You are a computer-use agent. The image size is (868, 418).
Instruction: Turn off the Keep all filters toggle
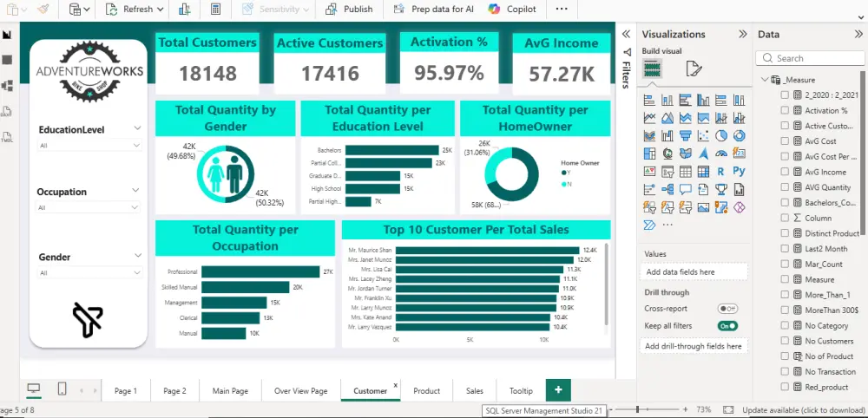click(727, 326)
